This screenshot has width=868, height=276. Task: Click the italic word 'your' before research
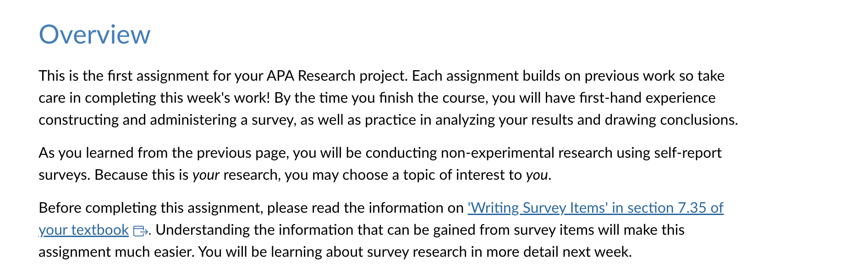tap(206, 175)
